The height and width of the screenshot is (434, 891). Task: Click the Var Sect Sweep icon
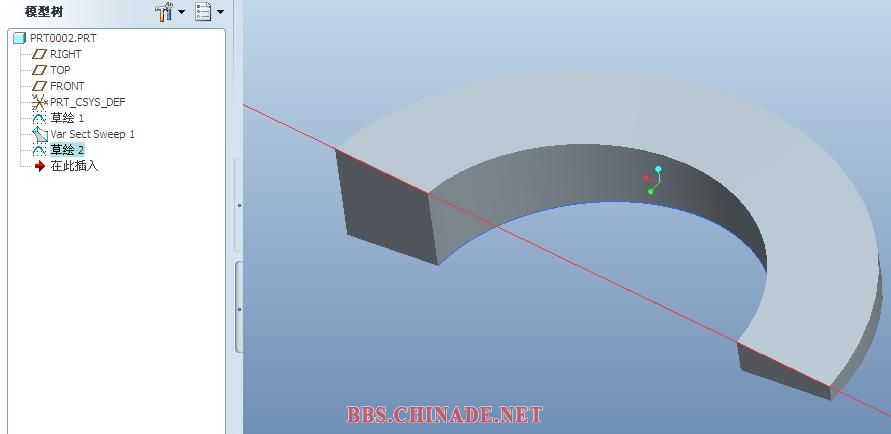coord(40,134)
